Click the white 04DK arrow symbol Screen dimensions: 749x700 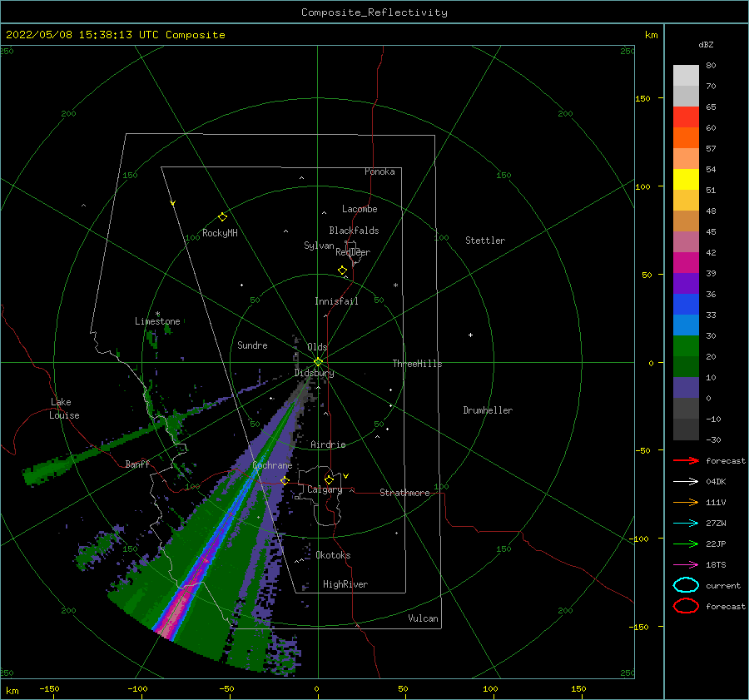pyautogui.click(x=686, y=481)
